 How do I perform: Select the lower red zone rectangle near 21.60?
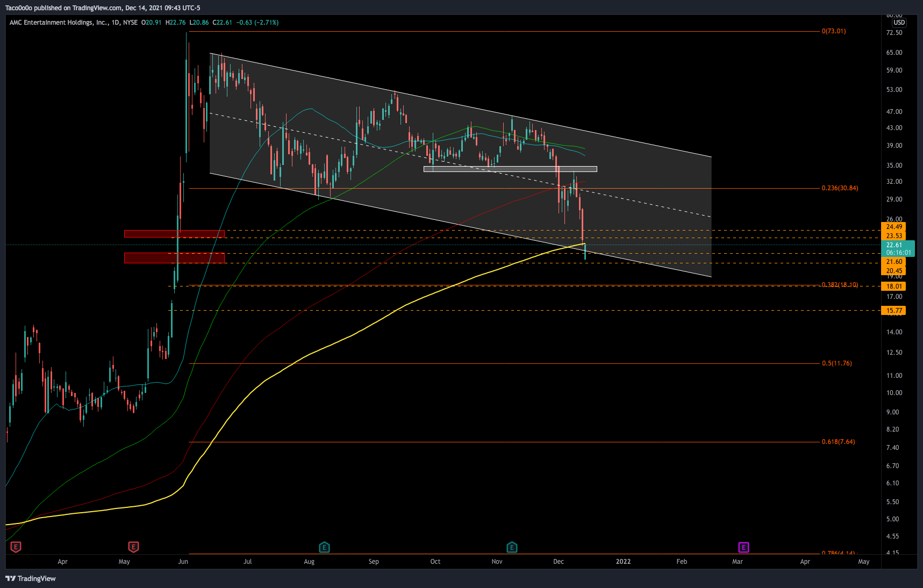click(174, 258)
